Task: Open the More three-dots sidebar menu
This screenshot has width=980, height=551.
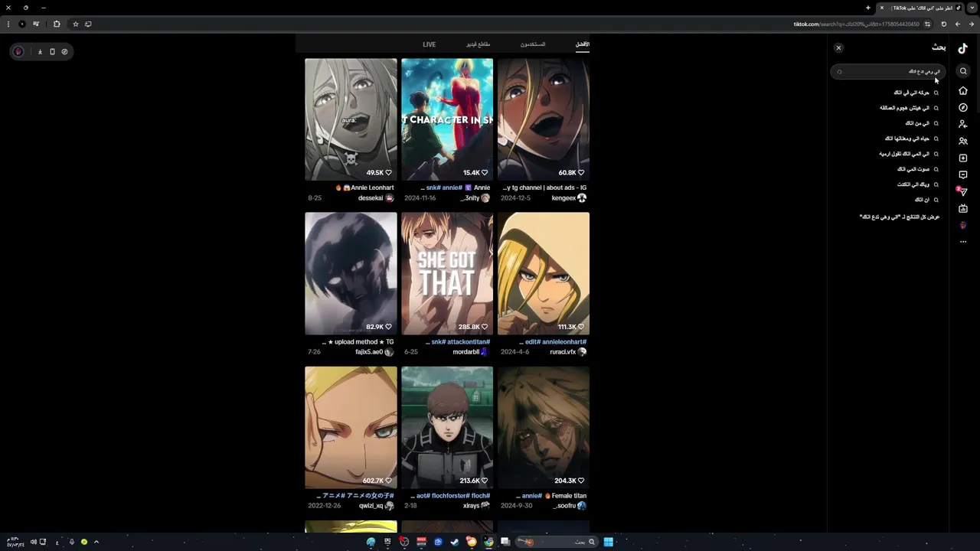Action: coord(963,242)
